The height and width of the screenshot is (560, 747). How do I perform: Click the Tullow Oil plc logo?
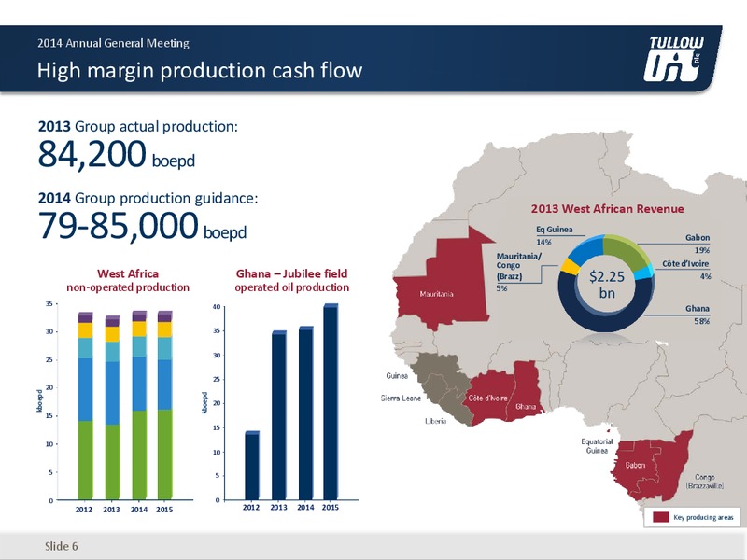point(672,59)
